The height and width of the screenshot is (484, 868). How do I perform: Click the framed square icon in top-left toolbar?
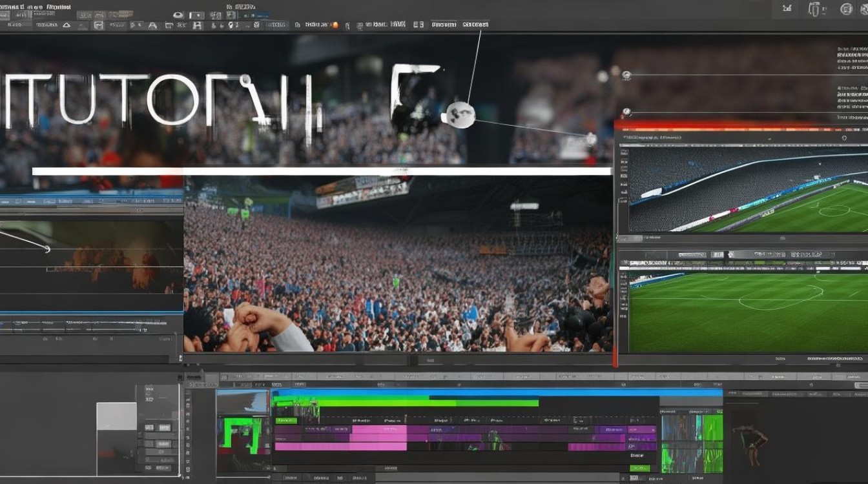98,25
